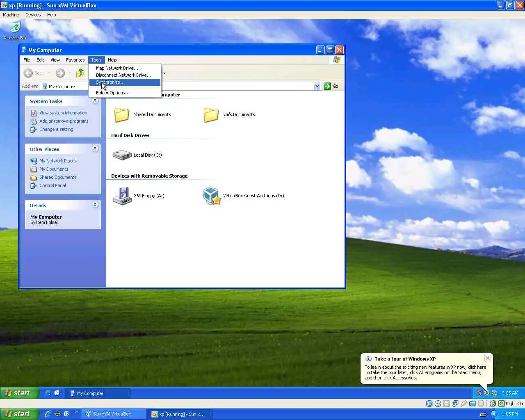Click xp [Running] host taskbar button
Screen dimensions: 525x420
180,414
